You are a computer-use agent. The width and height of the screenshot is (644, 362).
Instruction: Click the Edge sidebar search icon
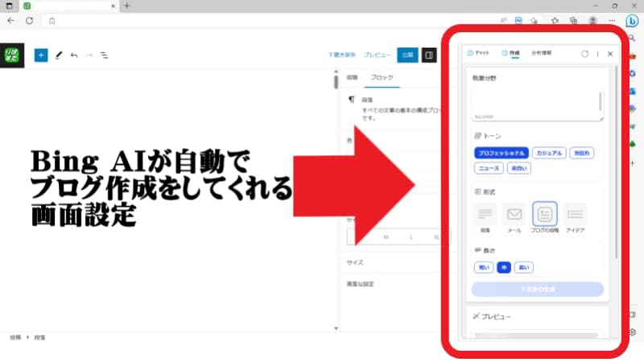pyautogui.click(x=632, y=38)
